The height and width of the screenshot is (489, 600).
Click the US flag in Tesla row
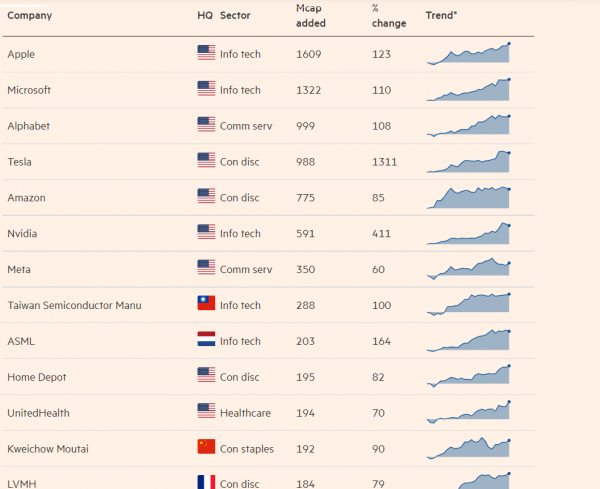[x=206, y=160]
